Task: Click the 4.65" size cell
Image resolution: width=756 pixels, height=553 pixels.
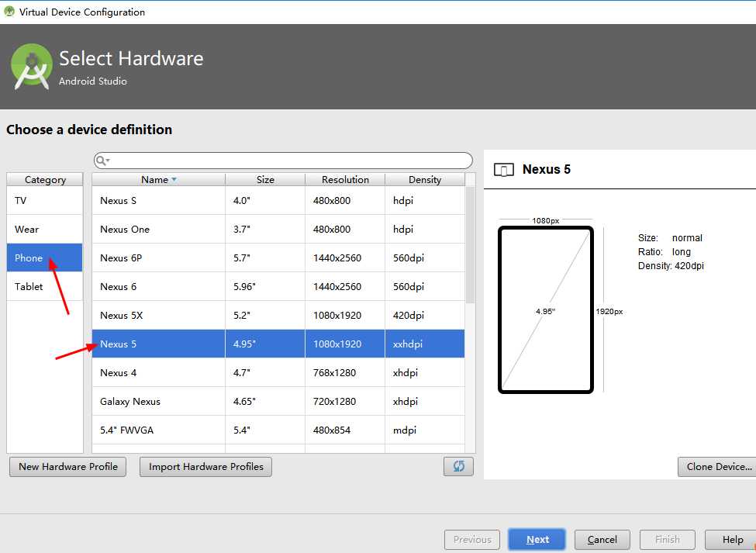Action: coord(265,401)
